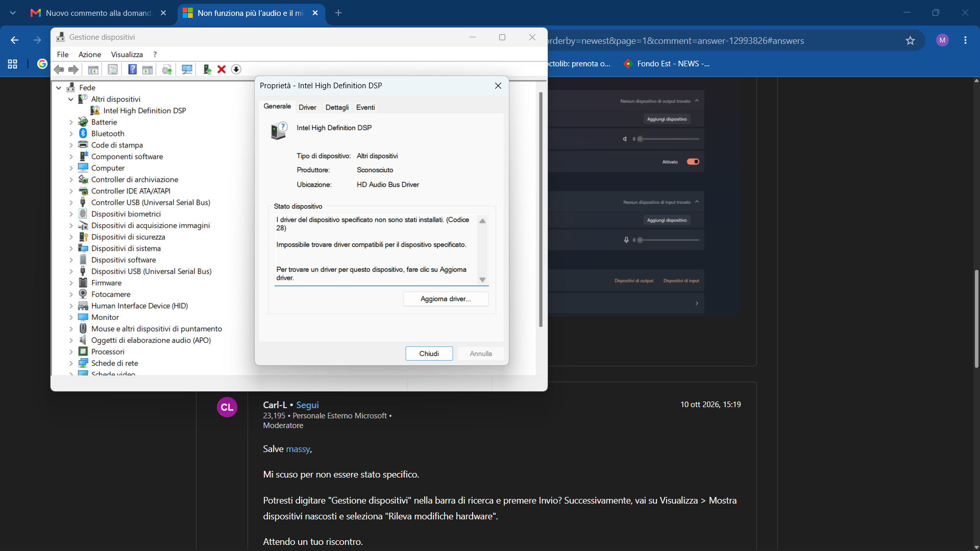Viewport: 980px width, 551px height.
Task: Bookmark page with the star icon in Chrome
Action: pyautogui.click(x=910, y=40)
